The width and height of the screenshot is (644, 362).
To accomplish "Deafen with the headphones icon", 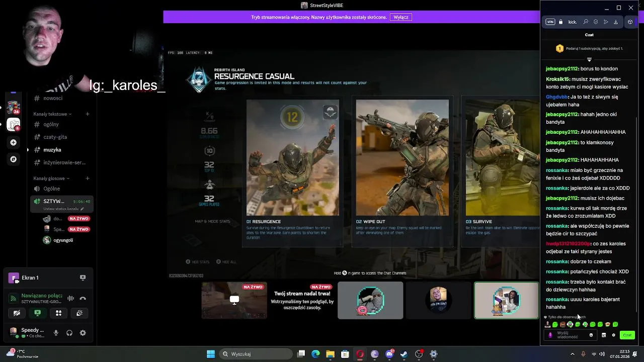I will click(69, 333).
